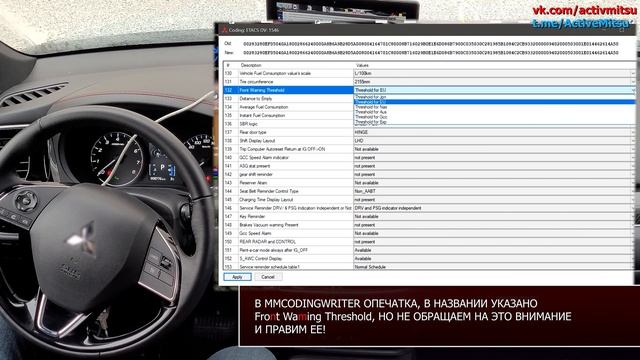Select row 142 gear shift reminder
The width and height of the screenshot is (640, 360).
[x=288, y=175]
